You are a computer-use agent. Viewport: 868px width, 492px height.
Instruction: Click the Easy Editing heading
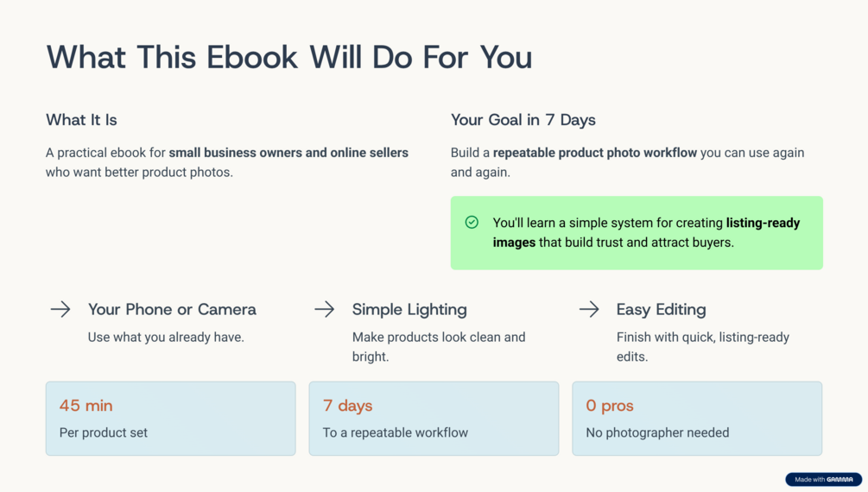pyautogui.click(x=661, y=309)
